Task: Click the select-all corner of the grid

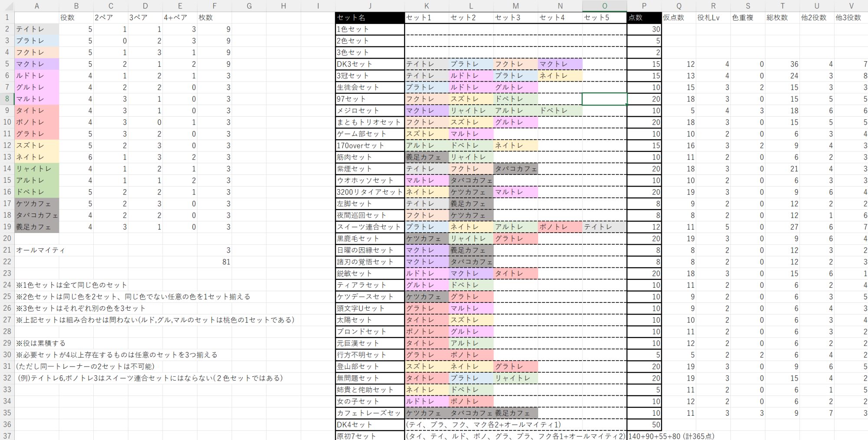Action: tap(7, 6)
